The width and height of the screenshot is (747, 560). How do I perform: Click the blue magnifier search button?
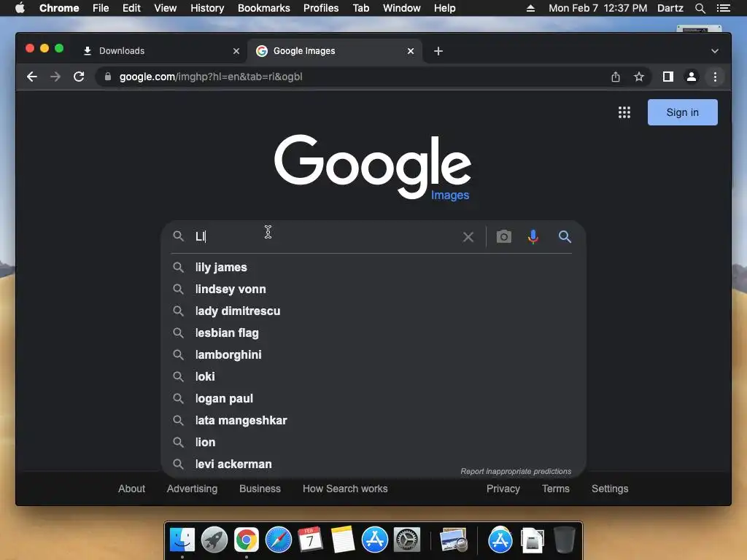click(x=565, y=237)
